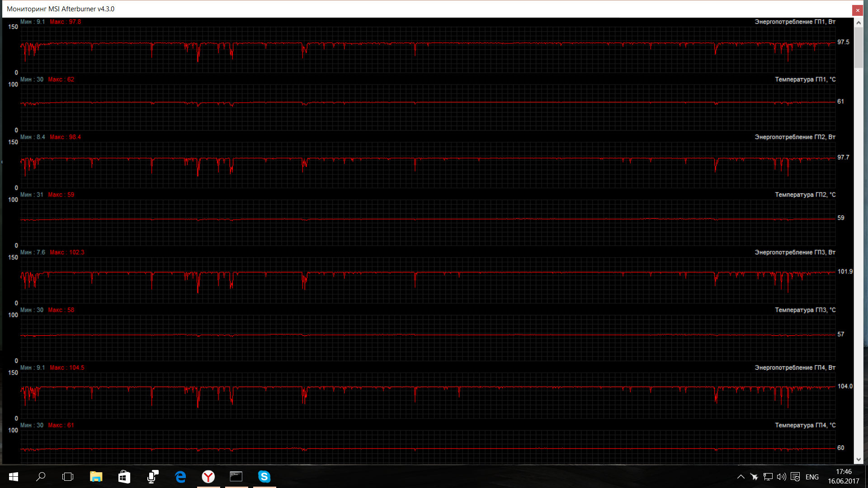Open the clock and date flyout
Screen dimensions: 868x488
[843, 477]
